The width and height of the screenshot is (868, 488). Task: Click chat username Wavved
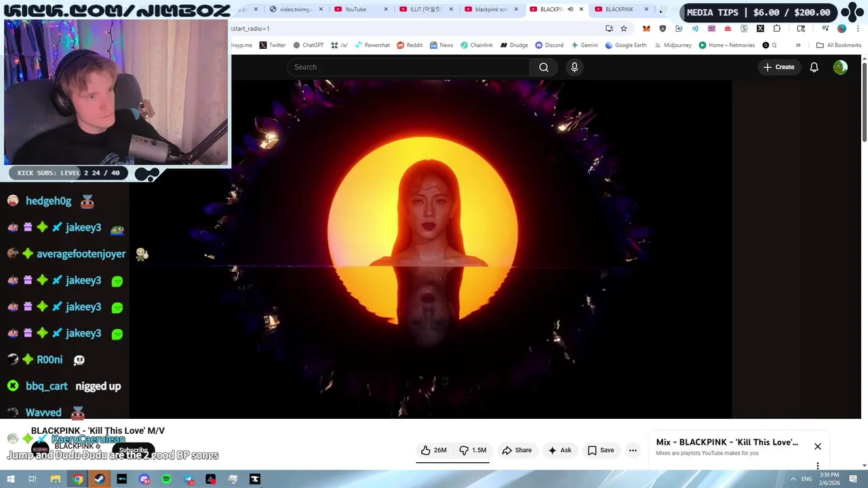click(x=43, y=413)
